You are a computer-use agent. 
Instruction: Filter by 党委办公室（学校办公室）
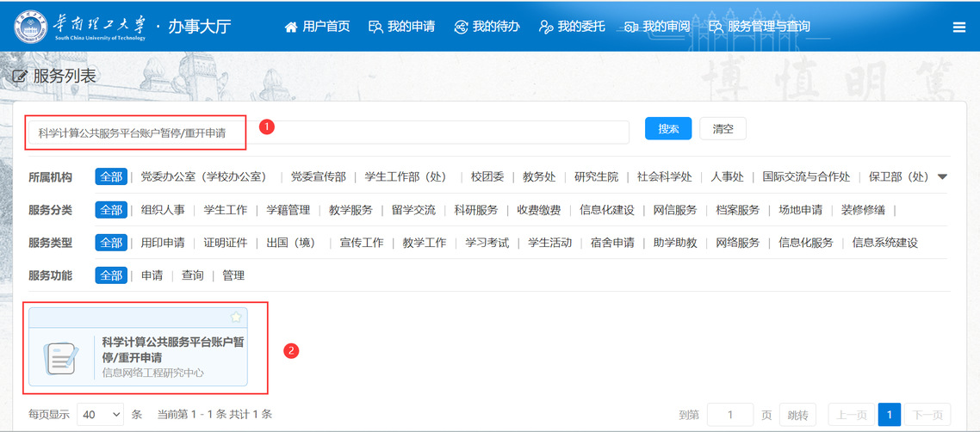tap(203, 176)
